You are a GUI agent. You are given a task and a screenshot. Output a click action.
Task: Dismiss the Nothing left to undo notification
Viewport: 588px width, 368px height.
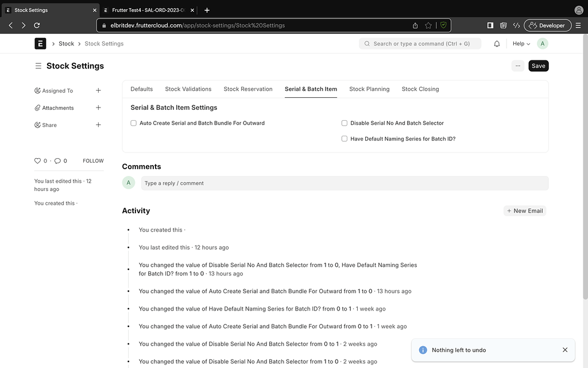[564, 350]
